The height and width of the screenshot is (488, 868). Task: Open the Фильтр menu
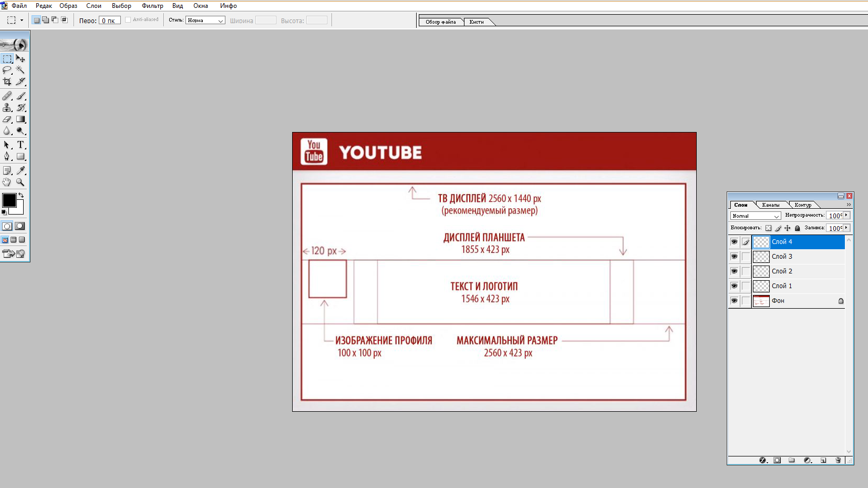click(152, 6)
